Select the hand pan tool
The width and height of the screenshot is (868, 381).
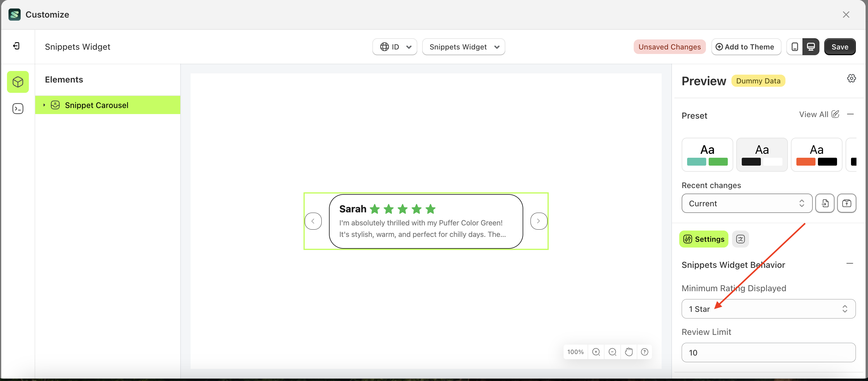pyautogui.click(x=629, y=352)
